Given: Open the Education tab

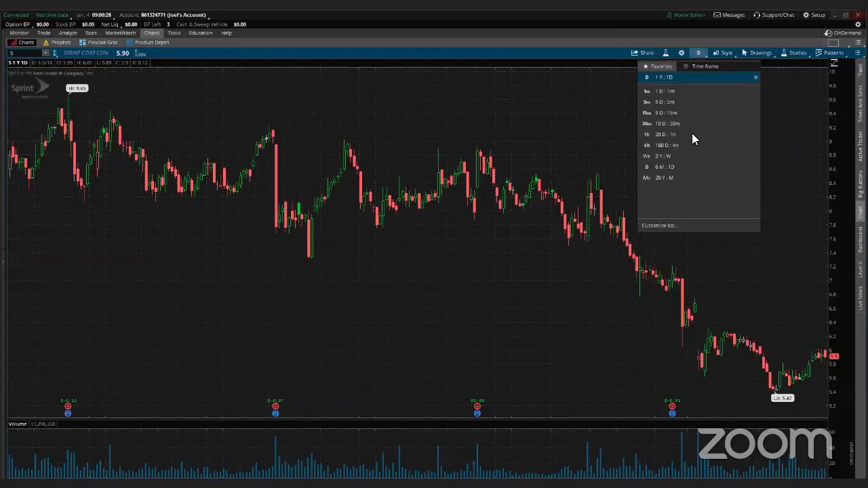Looking at the screenshot, I should pyautogui.click(x=201, y=33).
